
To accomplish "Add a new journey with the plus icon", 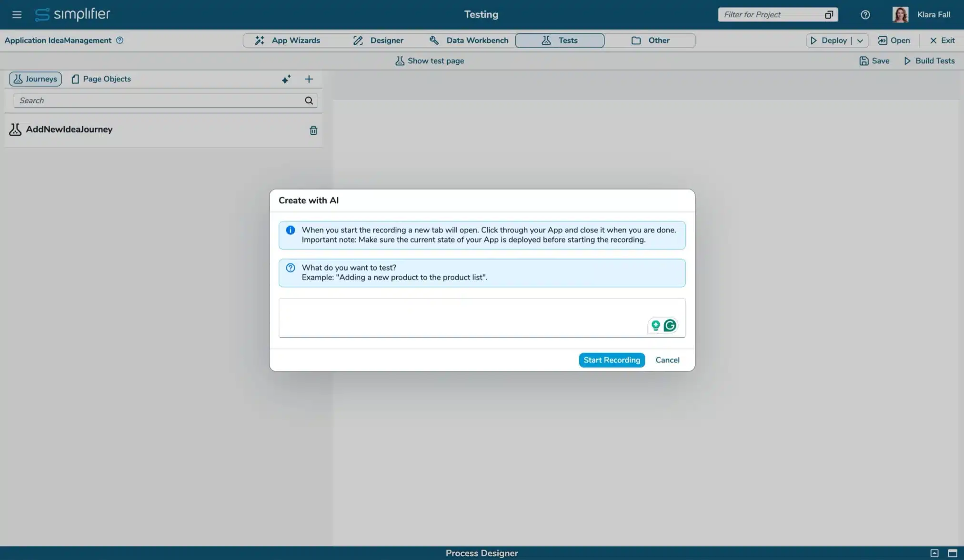I will coord(309,79).
